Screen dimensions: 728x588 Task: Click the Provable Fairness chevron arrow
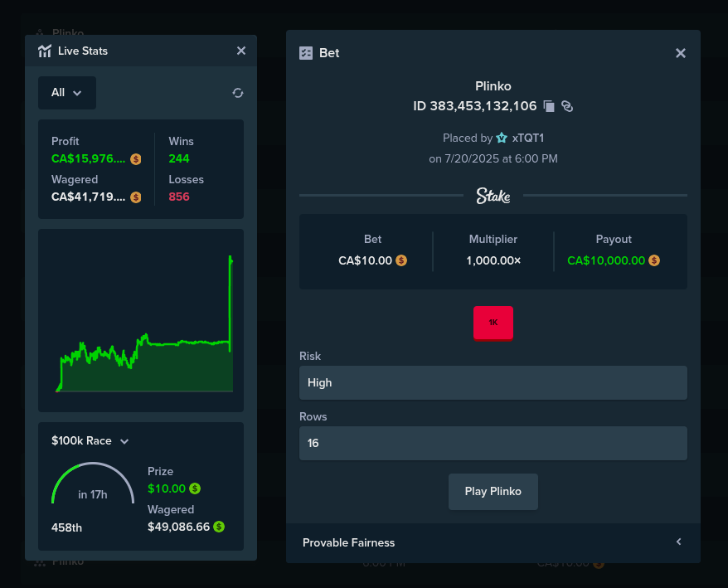tap(679, 542)
